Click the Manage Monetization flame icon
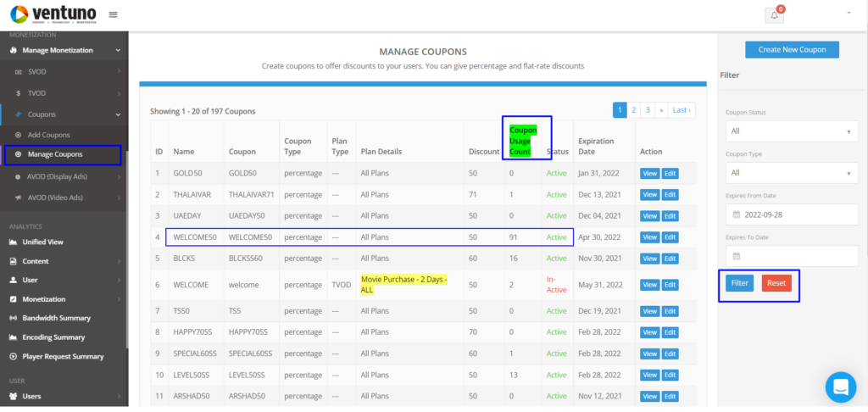This screenshot has height=412, width=868. (x=13, y=50)
